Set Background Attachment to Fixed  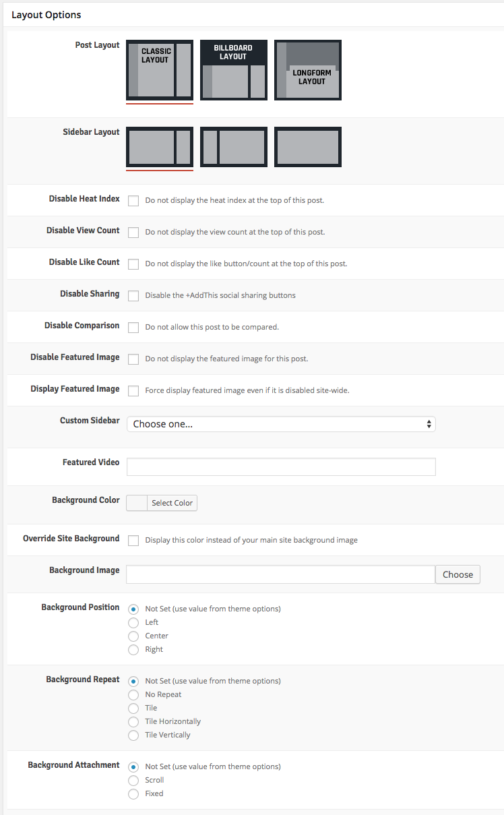[133, 794]
